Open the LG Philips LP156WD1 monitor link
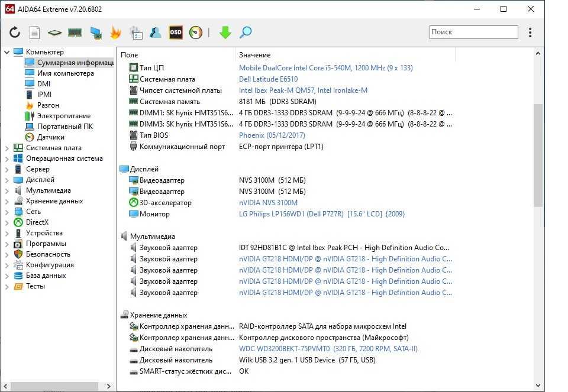The image size is (568, 392). [322, 214]
